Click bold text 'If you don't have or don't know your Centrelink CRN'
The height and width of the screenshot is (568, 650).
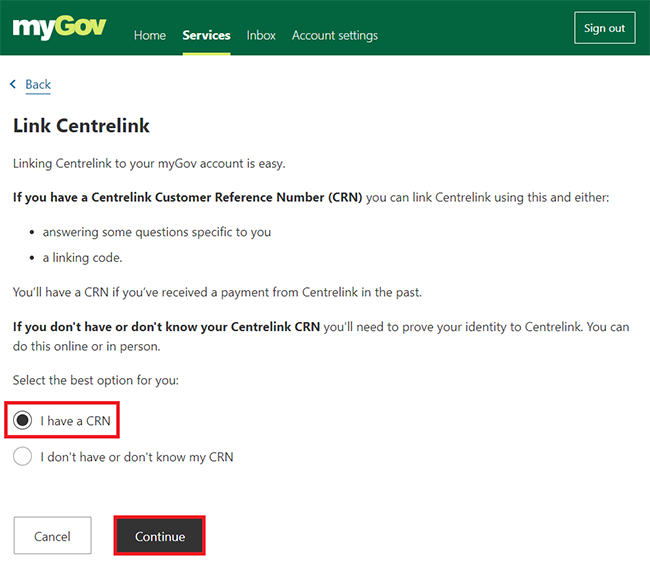(x=166, y=327)
